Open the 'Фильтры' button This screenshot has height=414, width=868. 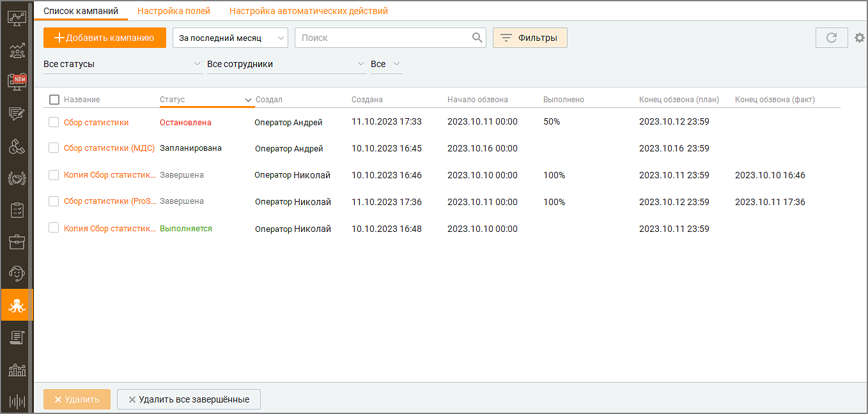[x=530, y=38]
